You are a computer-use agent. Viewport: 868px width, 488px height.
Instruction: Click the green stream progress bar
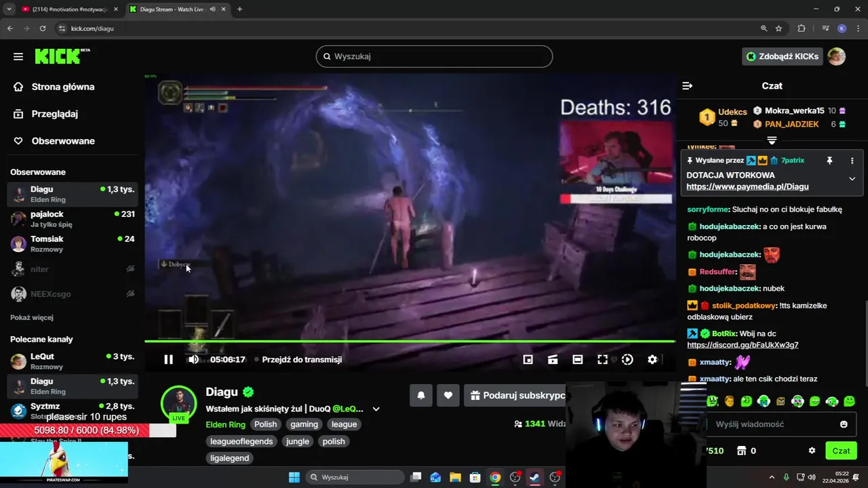410,342
